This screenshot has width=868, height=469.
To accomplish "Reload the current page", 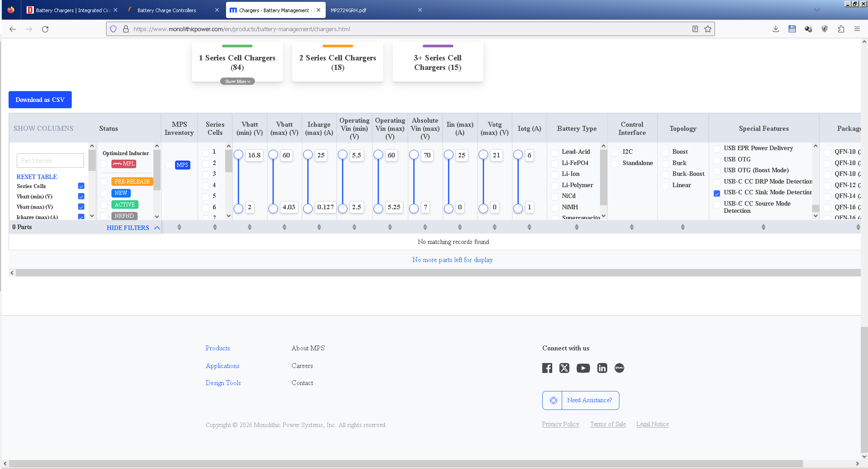I will [45, 29].
